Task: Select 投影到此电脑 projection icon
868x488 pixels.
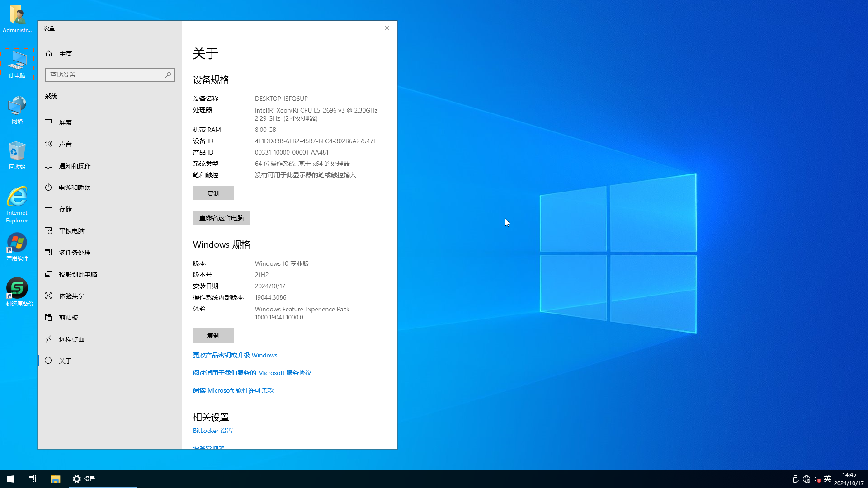Action: (x=48, y=274)
